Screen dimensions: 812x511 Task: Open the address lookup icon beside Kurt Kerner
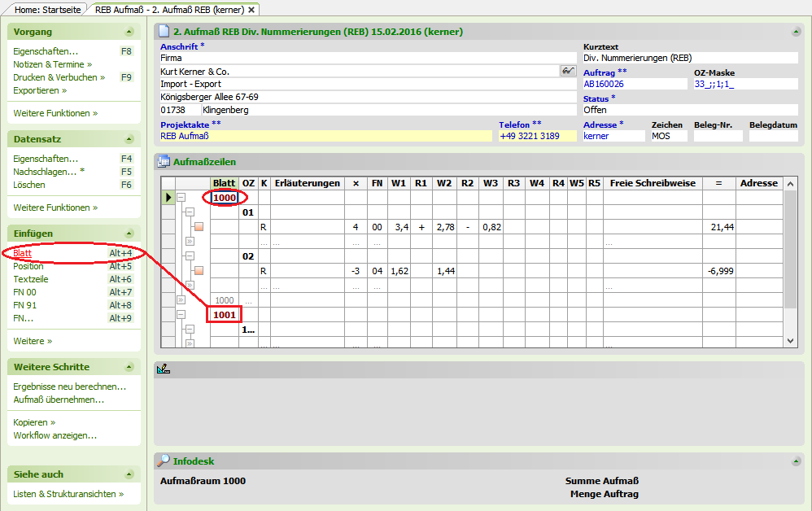click(x=568, y=72)
